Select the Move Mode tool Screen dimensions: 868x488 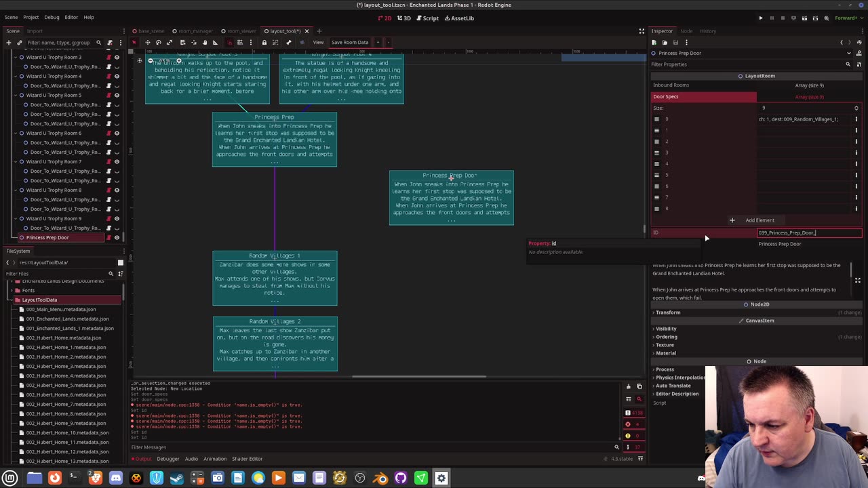coord(147,42)
